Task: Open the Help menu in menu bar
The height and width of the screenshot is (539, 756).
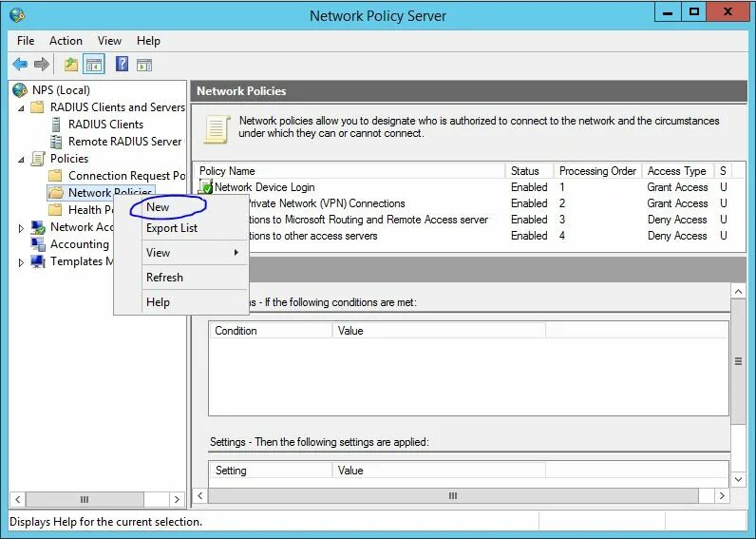Action: (x=148, y=41)
